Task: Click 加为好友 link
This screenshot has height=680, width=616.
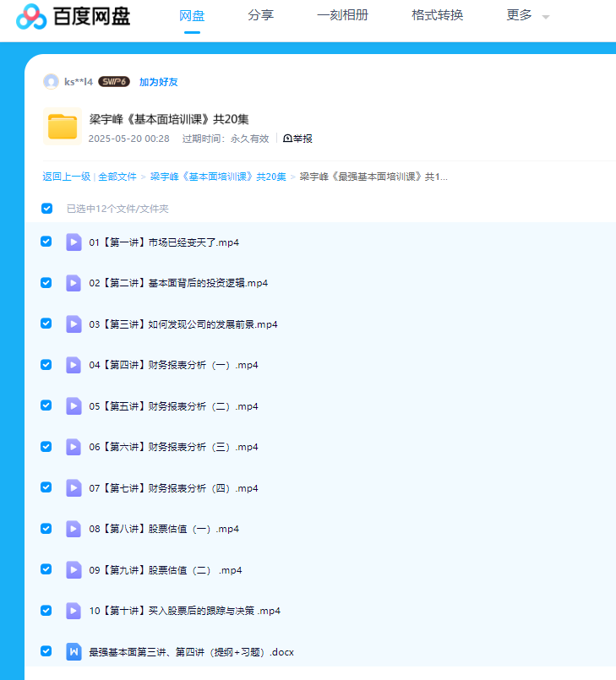Action: coord(158,82)
